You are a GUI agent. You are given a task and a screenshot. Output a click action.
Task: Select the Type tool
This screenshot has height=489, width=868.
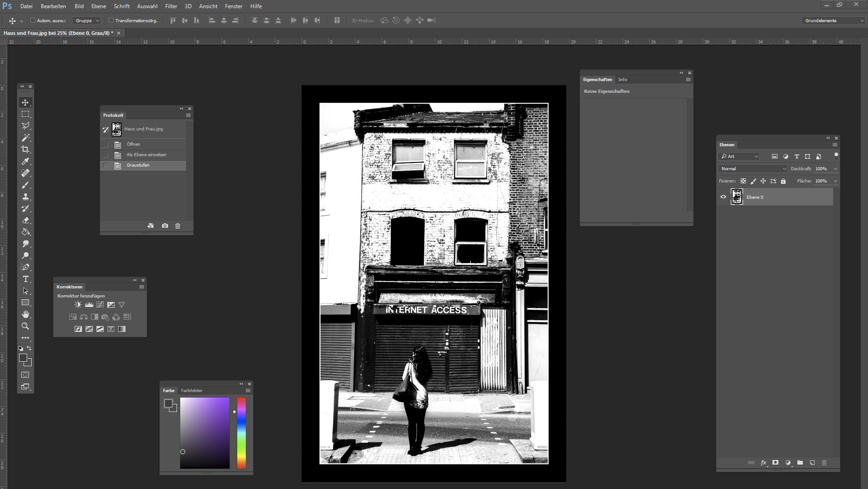pos(25,279)
